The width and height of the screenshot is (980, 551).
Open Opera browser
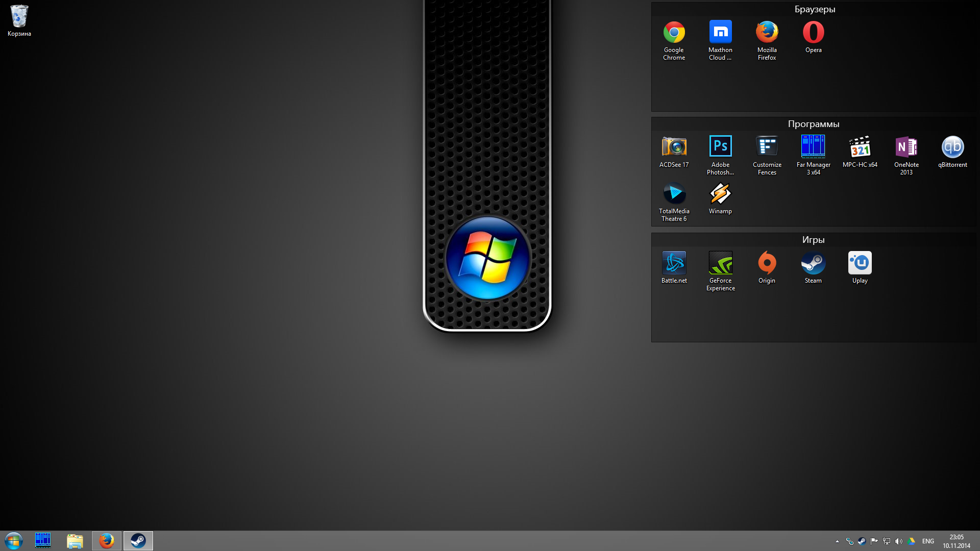[x=813, y=32]
